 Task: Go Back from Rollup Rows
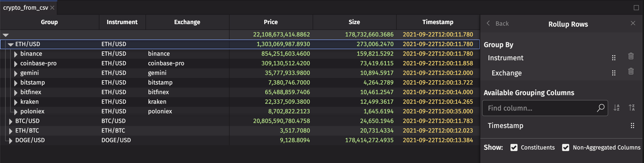498,24
